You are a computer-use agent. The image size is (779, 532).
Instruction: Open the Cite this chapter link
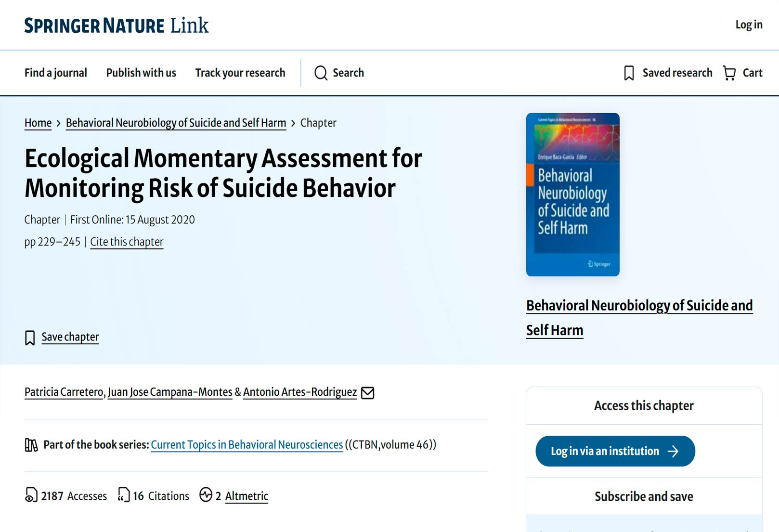127,242
